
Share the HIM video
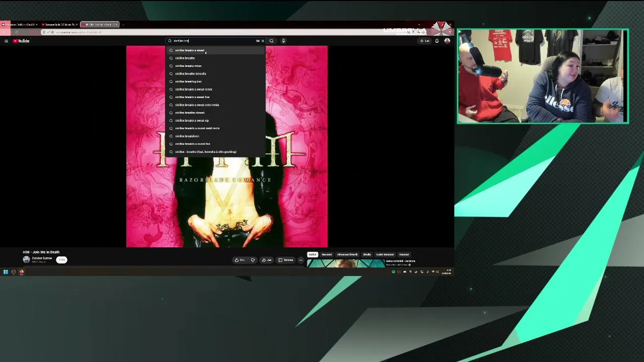(x=267, y=260)
